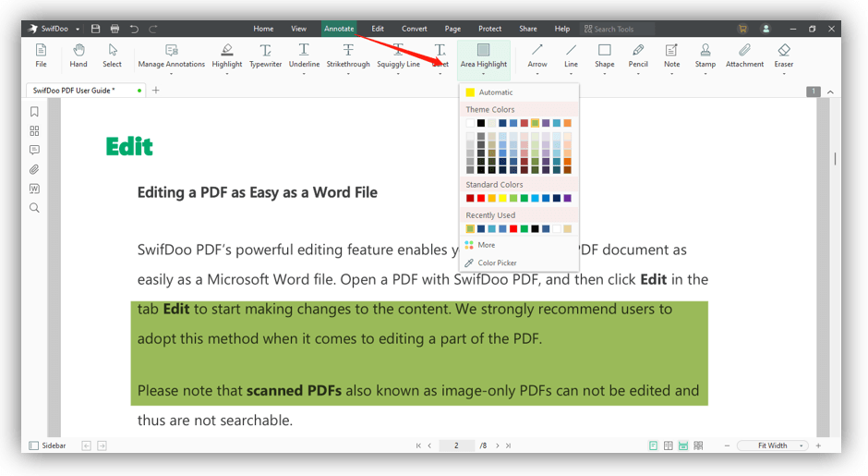Open the user account icon
The height and width of the screenshot is (476, 868).
[766, 29]
